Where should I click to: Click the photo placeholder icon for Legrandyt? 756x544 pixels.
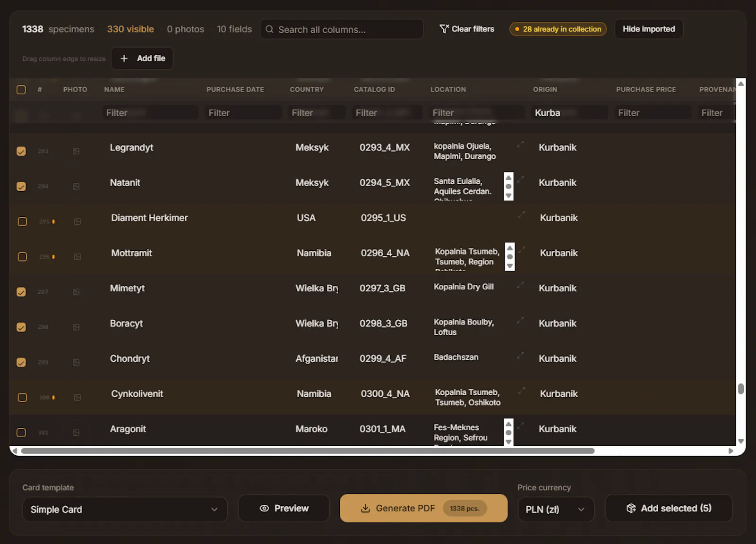pos(76,151)
